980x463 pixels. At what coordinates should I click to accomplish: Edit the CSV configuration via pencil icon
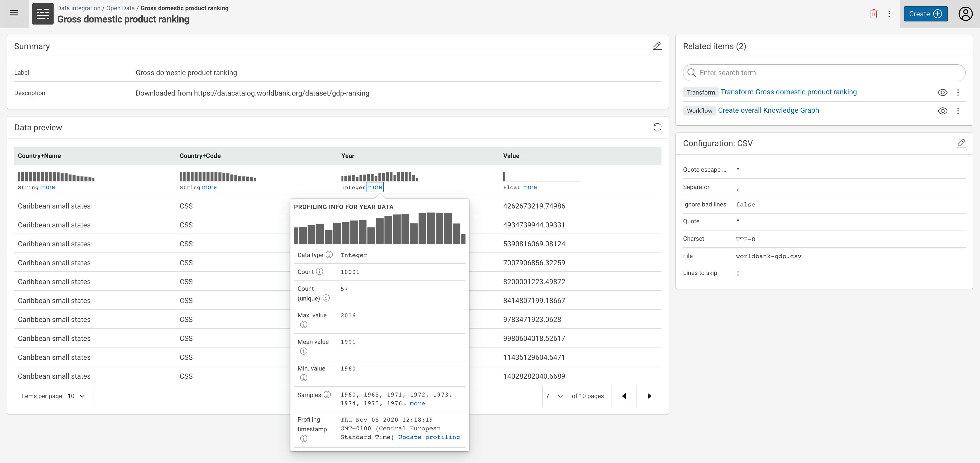coord(962,143)
